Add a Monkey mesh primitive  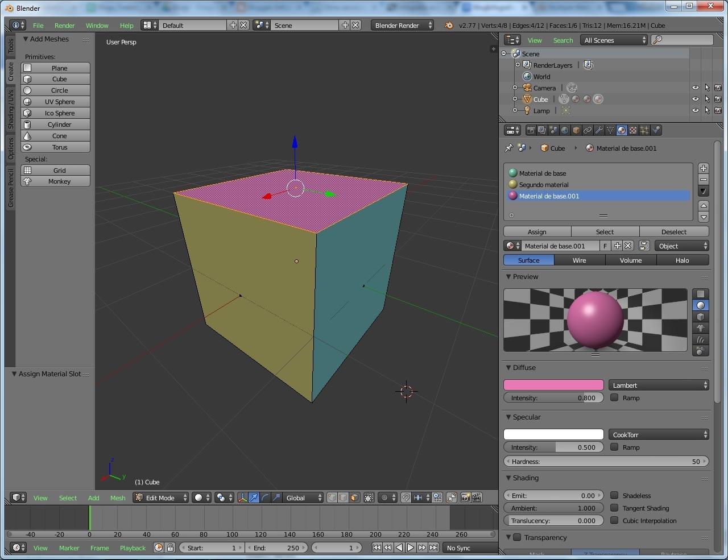click(56, 181)
